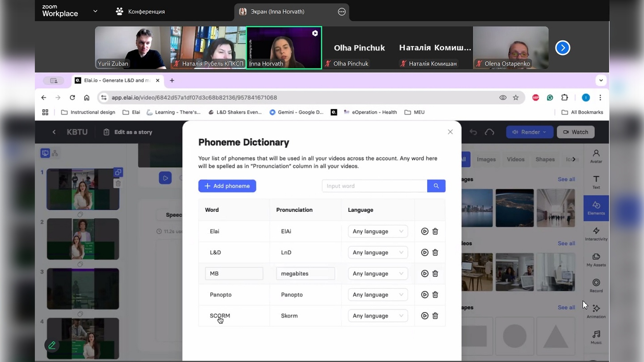Click the Watch button

(576, 132)
